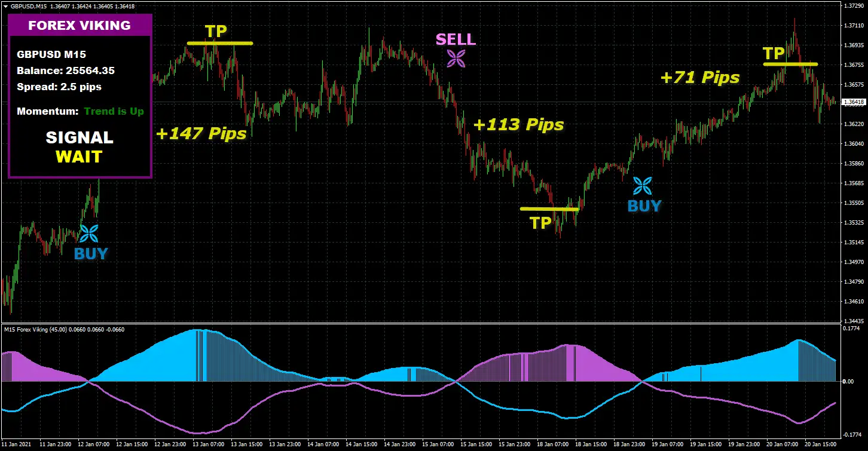Viewport: 868px width, 451px height.
Task: Open the chart dropdown arrow beside GBPUSD,M15
Action: pyautogui.click(x=5, y=5)
